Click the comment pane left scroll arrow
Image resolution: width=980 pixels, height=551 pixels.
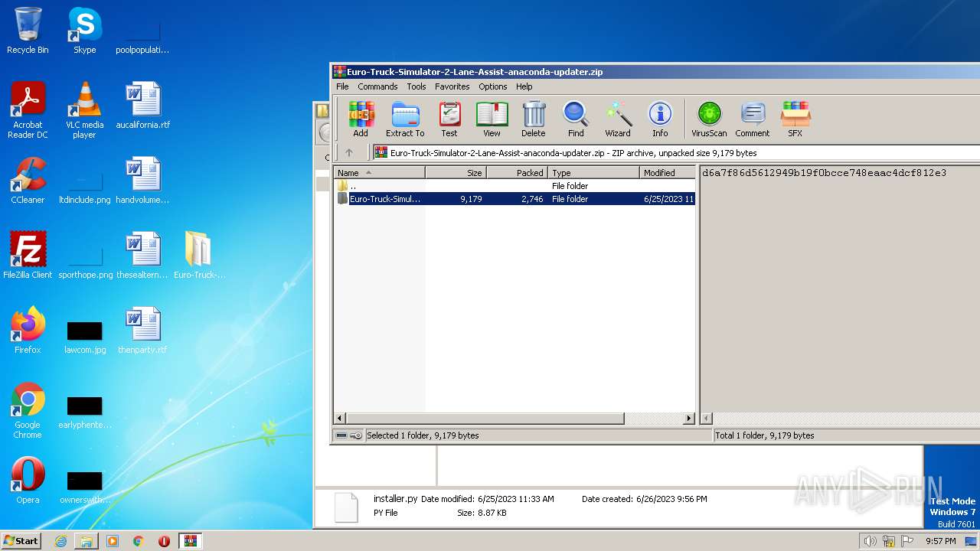tap(707, 419)
